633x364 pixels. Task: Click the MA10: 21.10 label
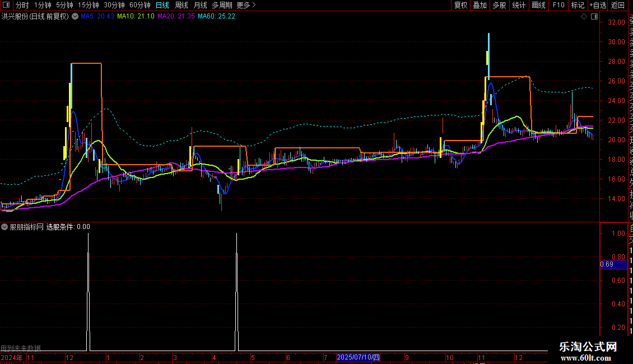(x=136, y=16)
